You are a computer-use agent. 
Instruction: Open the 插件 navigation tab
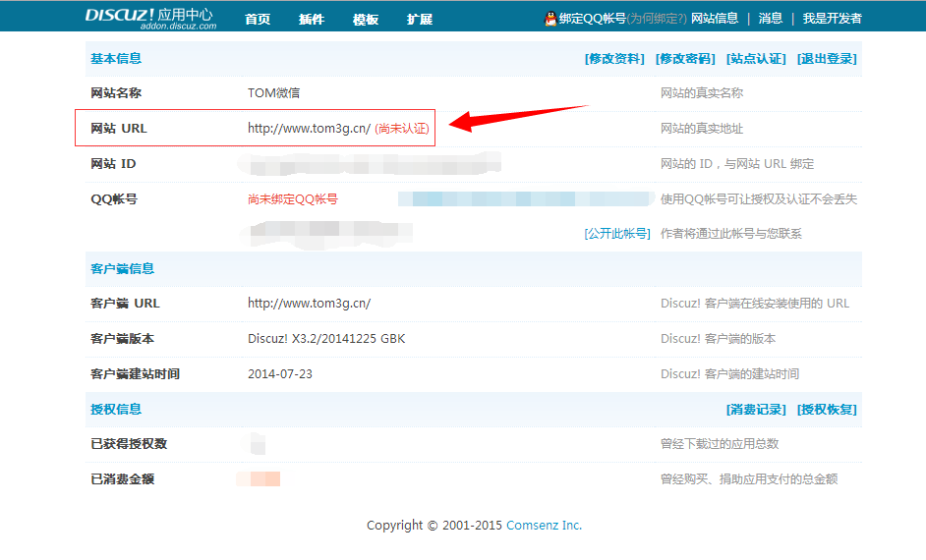point(312,19)
